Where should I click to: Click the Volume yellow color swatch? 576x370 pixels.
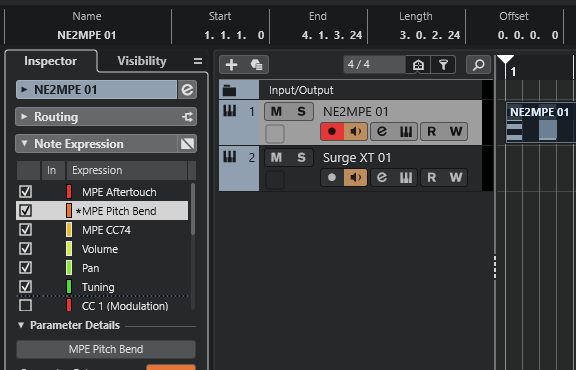point(69,249)
